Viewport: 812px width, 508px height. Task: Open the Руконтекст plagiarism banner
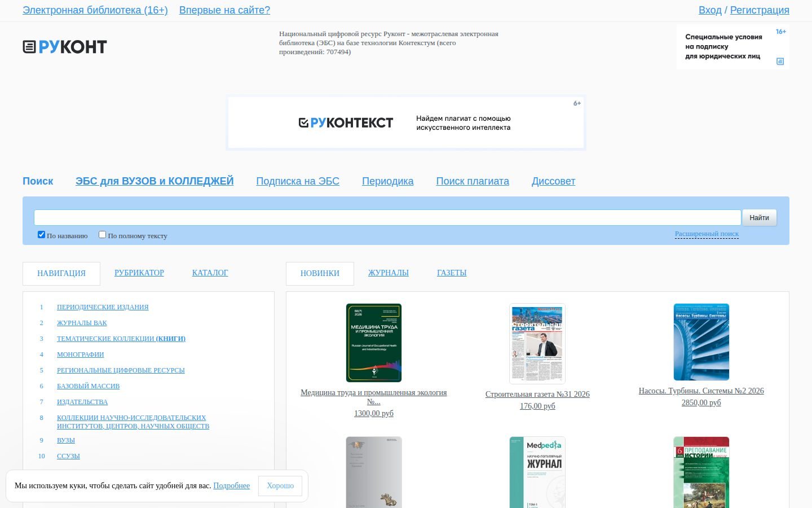tap(406, 122)
